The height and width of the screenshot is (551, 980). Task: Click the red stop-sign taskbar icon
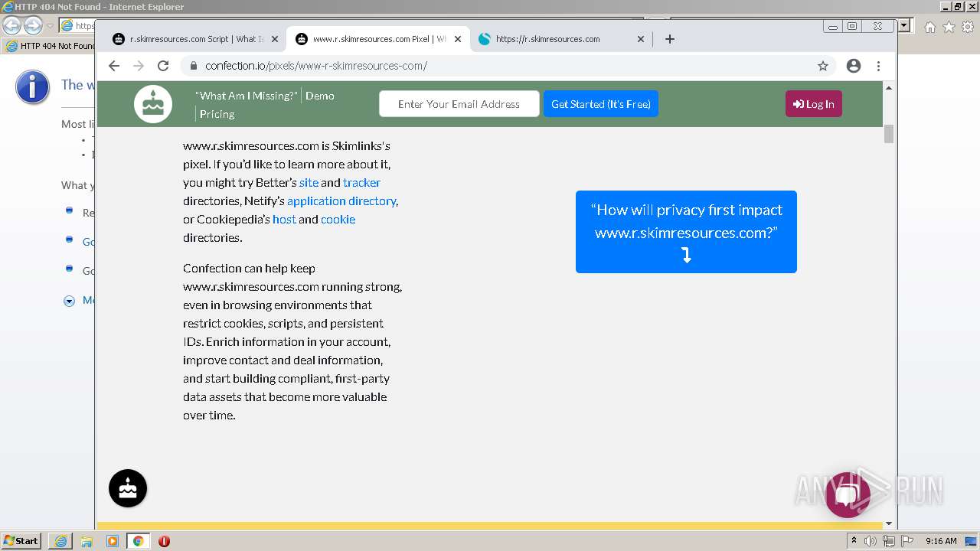pyautogui.click(x=164, y=541)
